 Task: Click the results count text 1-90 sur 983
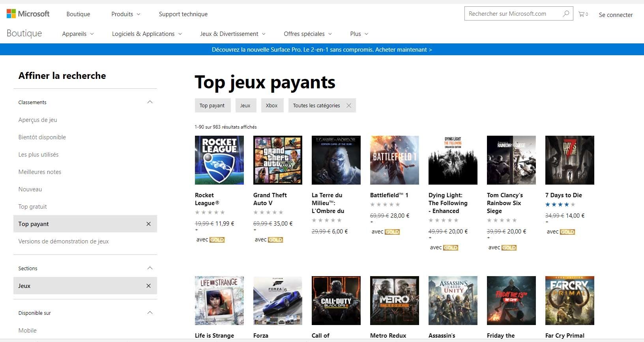pyautogui.click(x=226, y=127)
